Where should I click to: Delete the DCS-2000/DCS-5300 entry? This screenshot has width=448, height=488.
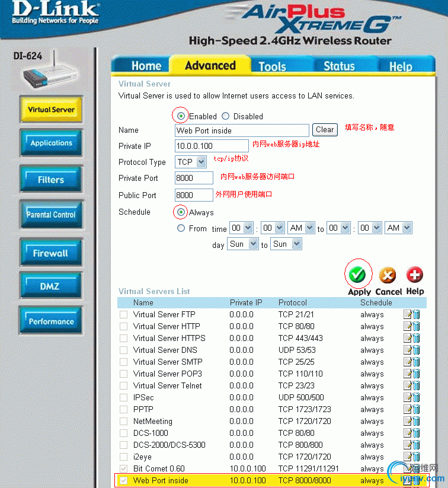click(x=416, y=445)
